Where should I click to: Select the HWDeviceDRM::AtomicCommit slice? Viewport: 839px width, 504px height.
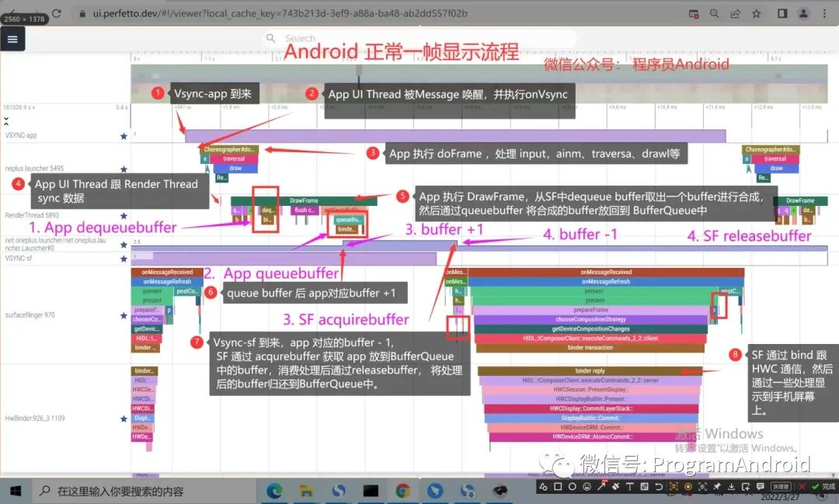point(592,437)
